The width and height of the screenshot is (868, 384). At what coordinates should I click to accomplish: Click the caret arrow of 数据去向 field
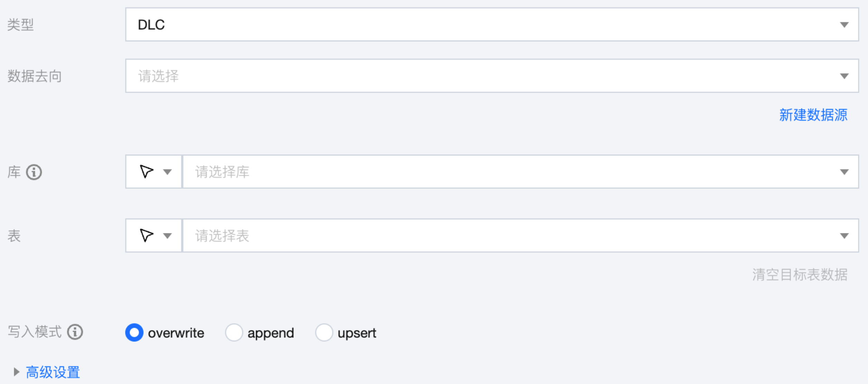point(844,76)
